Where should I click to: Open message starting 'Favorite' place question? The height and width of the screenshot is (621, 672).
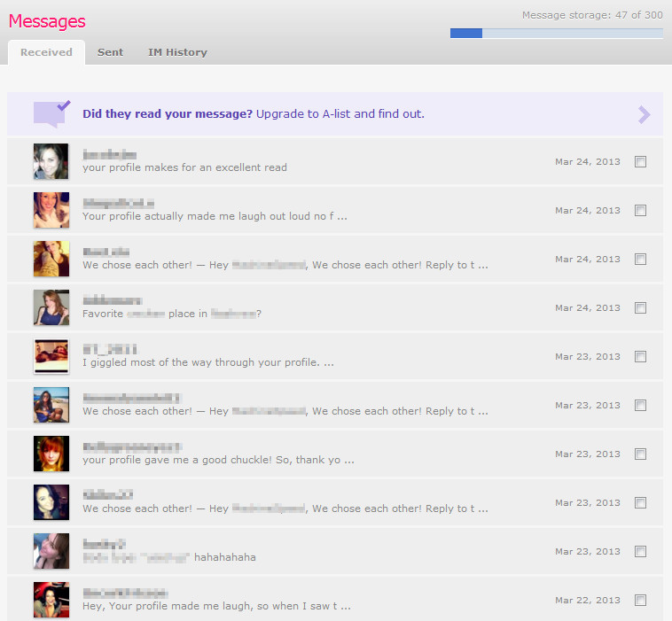click(172, 314)
